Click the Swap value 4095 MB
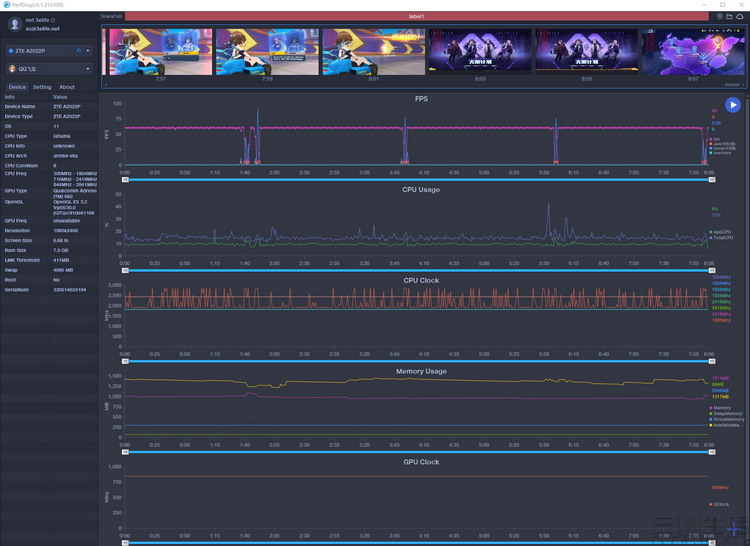The image size is (750, 546). click(x=63, y=270)
